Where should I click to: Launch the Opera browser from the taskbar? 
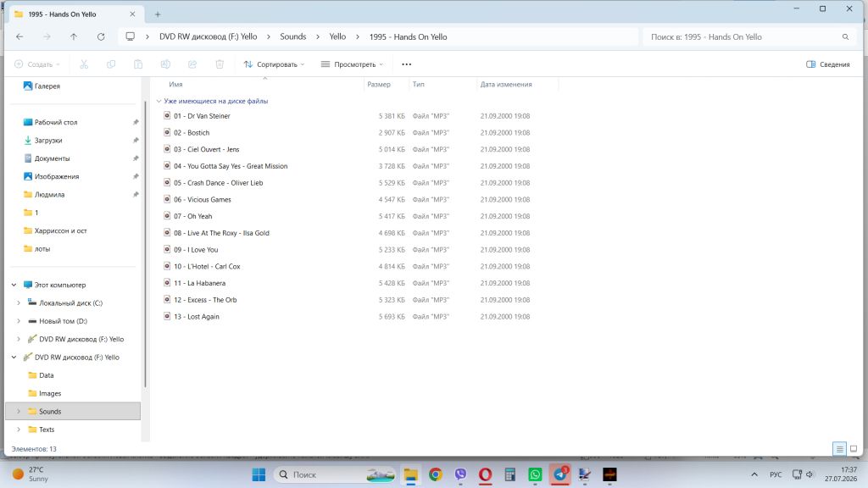click(486, 474)
